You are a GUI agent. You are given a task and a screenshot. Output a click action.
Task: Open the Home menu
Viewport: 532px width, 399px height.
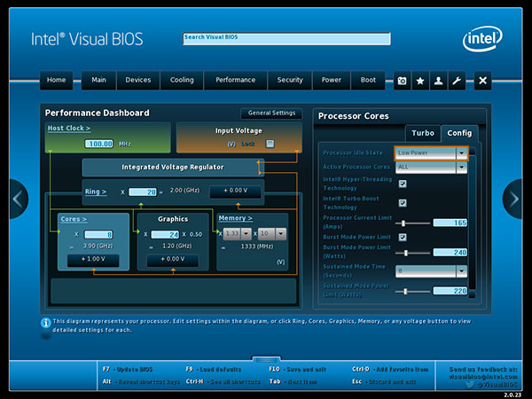tap(57, 80)
